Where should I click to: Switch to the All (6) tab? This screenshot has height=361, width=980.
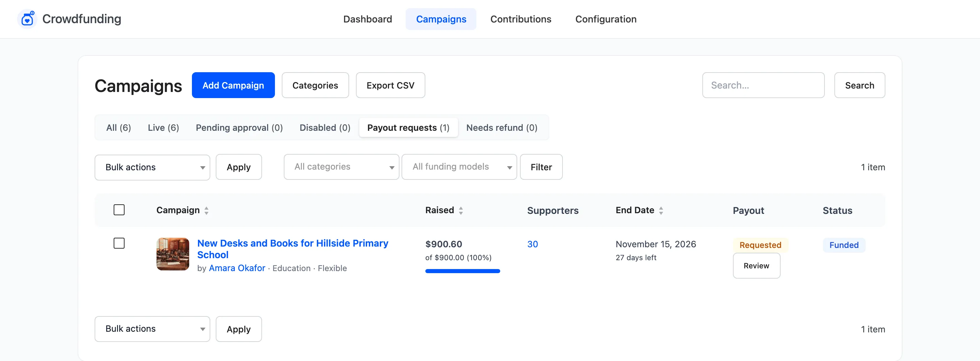(x=118, y=128)
